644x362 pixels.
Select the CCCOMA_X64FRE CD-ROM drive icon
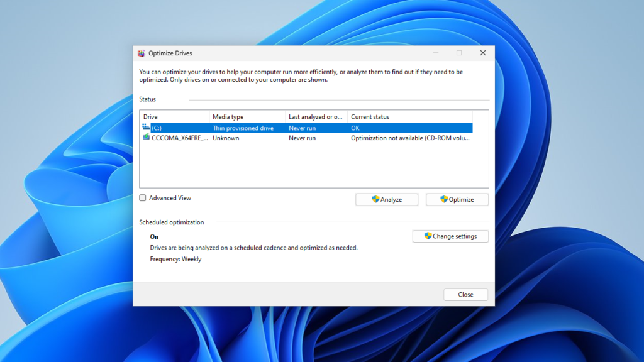click(x=146, y=138)
